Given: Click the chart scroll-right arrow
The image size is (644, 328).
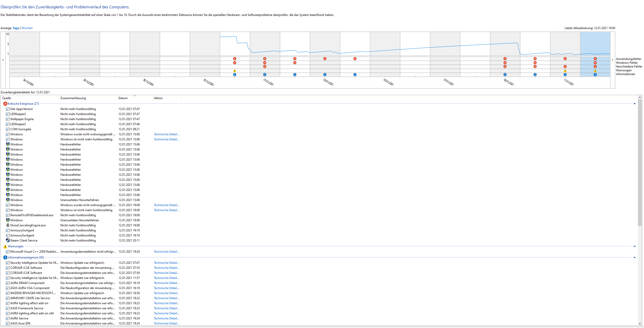Looking at the screenshot, I should (613, 60).
